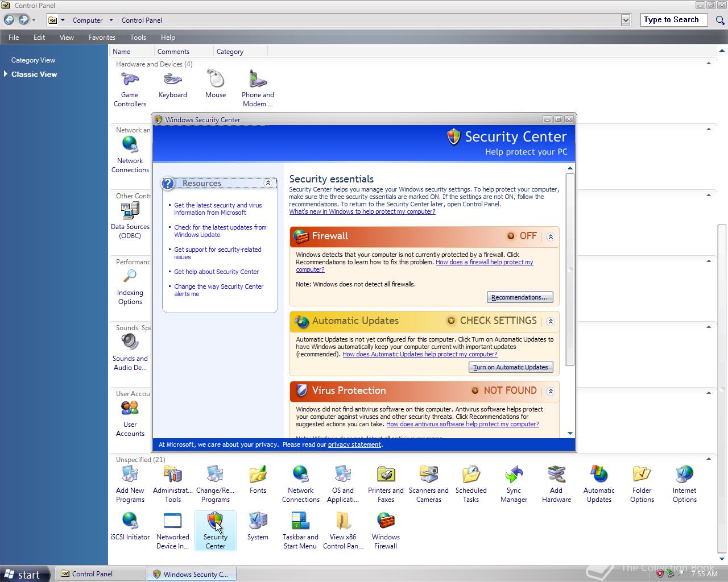Open the privacy statement link
This screenshot has height=582, width=728.
(x=354, y=444)
